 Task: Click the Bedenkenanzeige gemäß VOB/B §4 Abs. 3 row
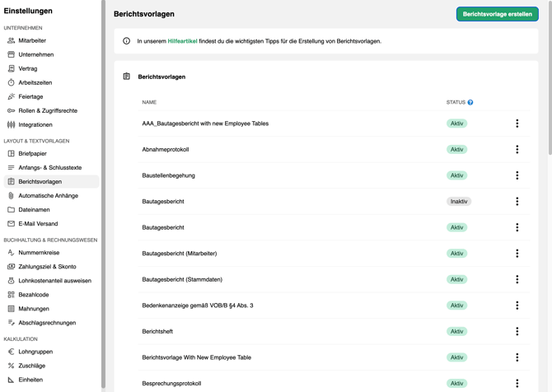tap(334, 306)
